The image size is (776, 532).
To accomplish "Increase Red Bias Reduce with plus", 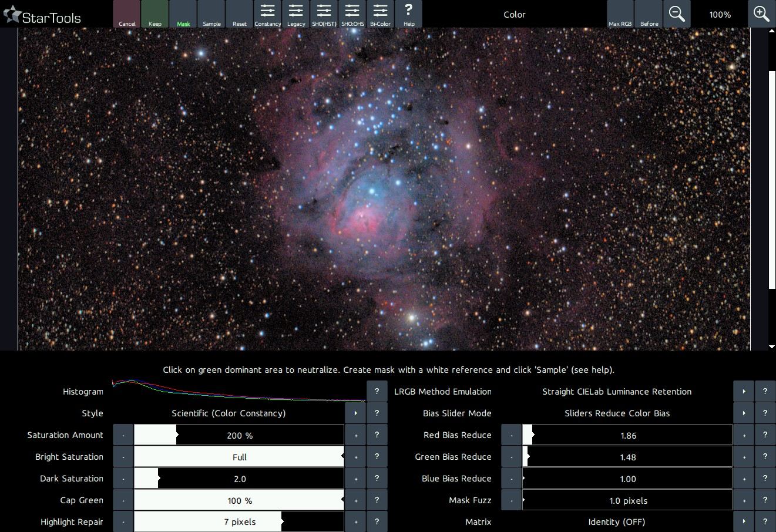I will (744, 435).
